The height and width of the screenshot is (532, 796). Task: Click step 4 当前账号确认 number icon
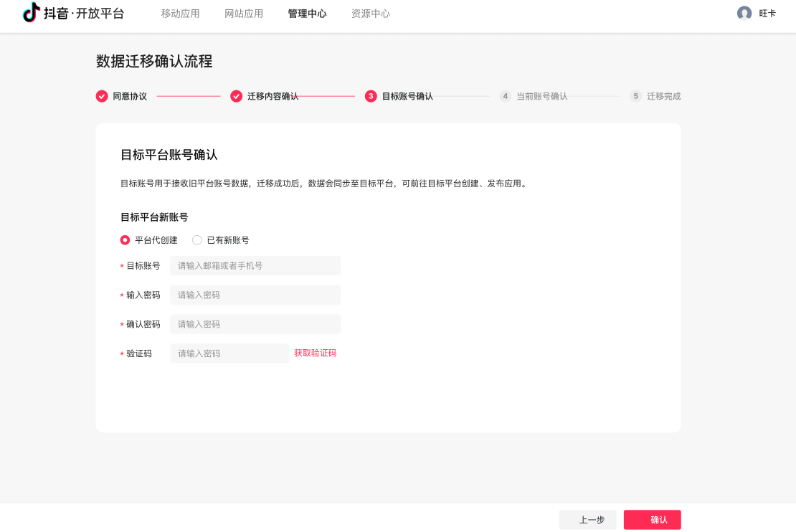(506, 96)
